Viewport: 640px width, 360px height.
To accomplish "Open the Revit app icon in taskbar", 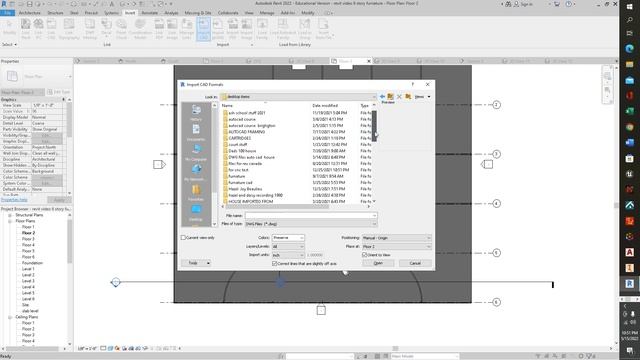I will (x=629, y=283).
